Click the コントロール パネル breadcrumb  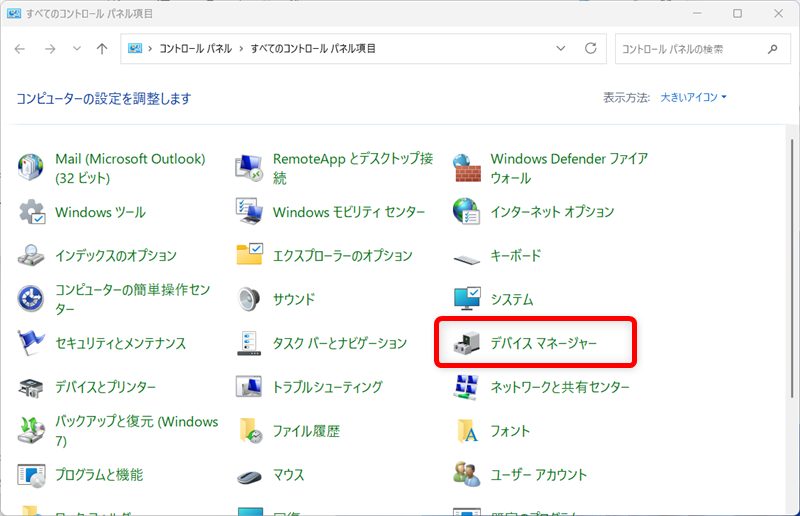(x=195, y=48)
